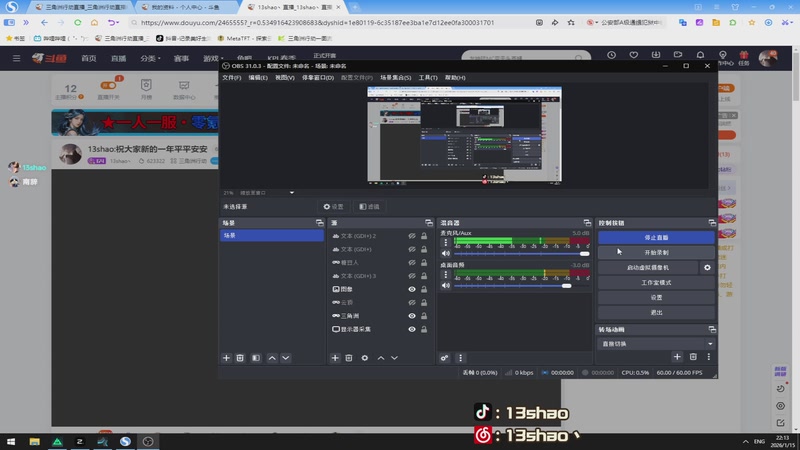800x450 pixels.
Task: Add a scene transition with plus icon
Action: tap(677, 357)
